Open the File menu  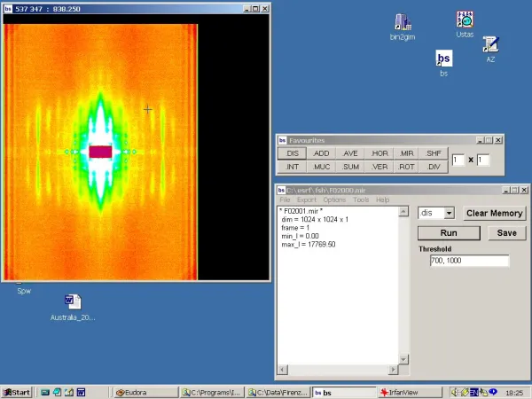pos(285,199)
